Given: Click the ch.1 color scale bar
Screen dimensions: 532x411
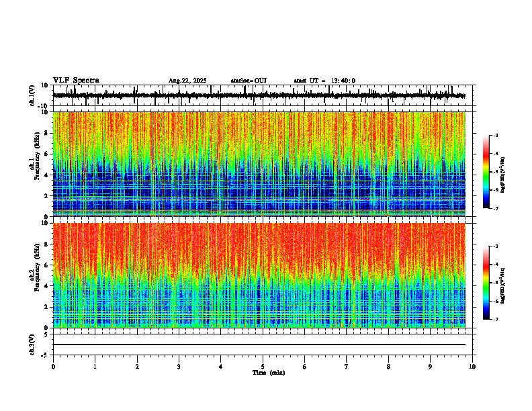Looking at the screenshot, I should [x=486, y=172].
